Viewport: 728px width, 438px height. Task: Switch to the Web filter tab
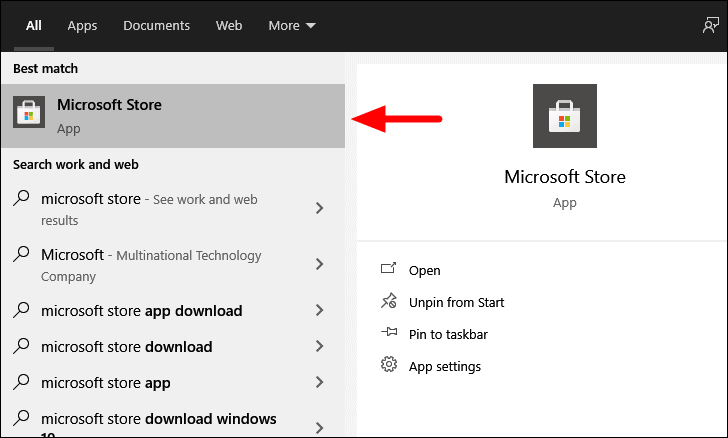point(229,26)
